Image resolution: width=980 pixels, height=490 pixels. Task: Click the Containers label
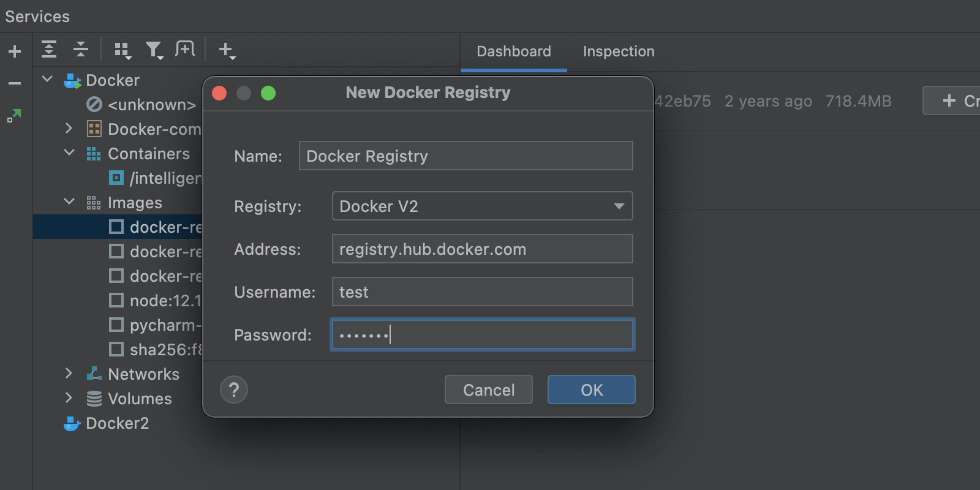coord(149,154)
